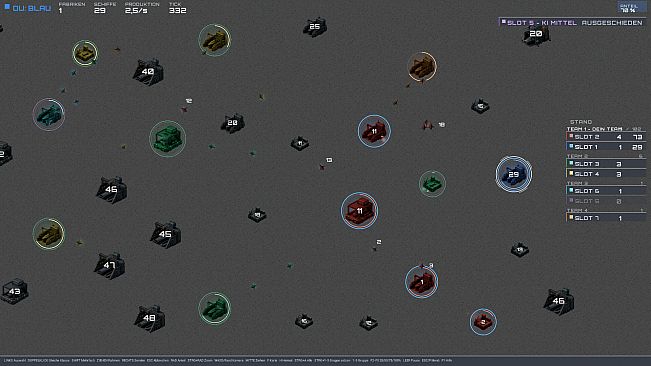This screenshot has width=651, height=366.
Task: Click the greyed-out eliminated slot row
Action: coord(606,201)
